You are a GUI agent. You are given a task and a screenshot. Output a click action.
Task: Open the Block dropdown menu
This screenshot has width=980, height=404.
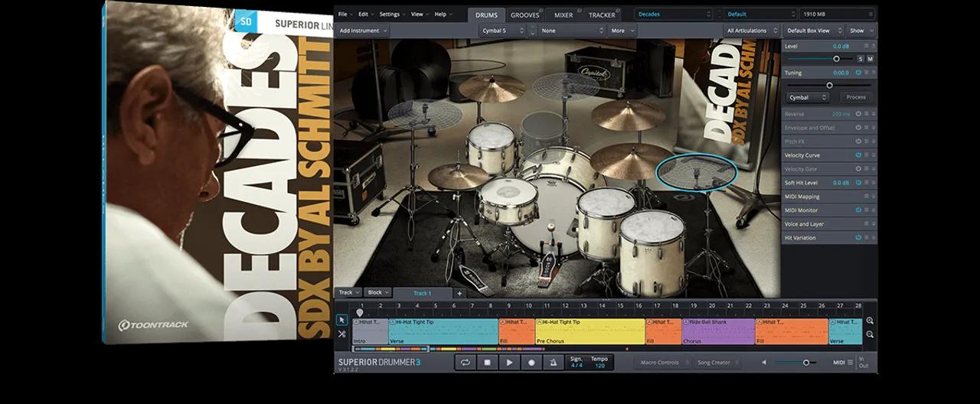tap(378, 292)
